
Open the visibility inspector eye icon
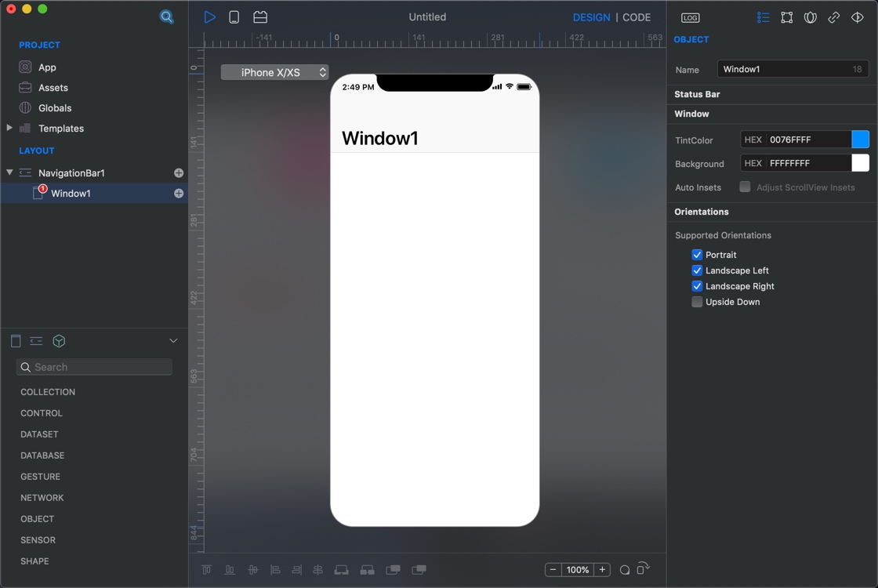(857, 16)
